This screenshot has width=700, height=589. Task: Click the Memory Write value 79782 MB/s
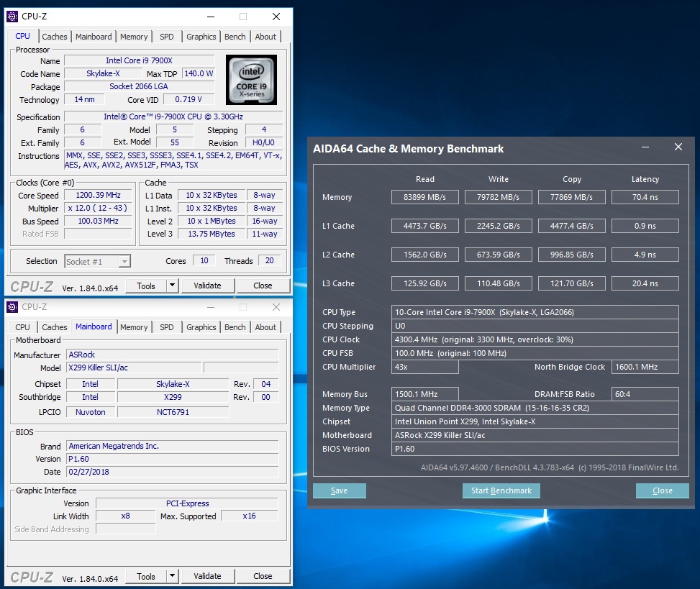pos(499,197)
